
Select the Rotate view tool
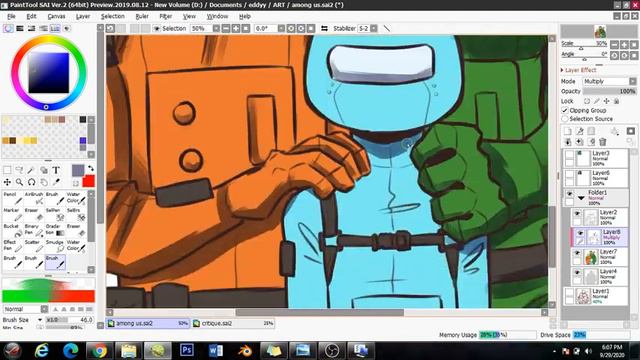tap(31, 182)
